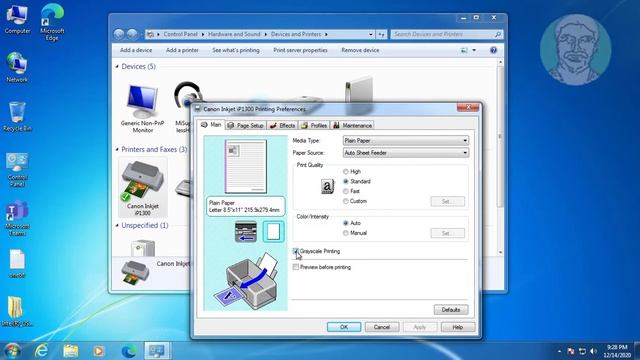Image resolution: width=640 pixels, height=360 pixels.
Task: Click Add a printer in toolbar
Action: pyautogui.click(x=182, y=50)
